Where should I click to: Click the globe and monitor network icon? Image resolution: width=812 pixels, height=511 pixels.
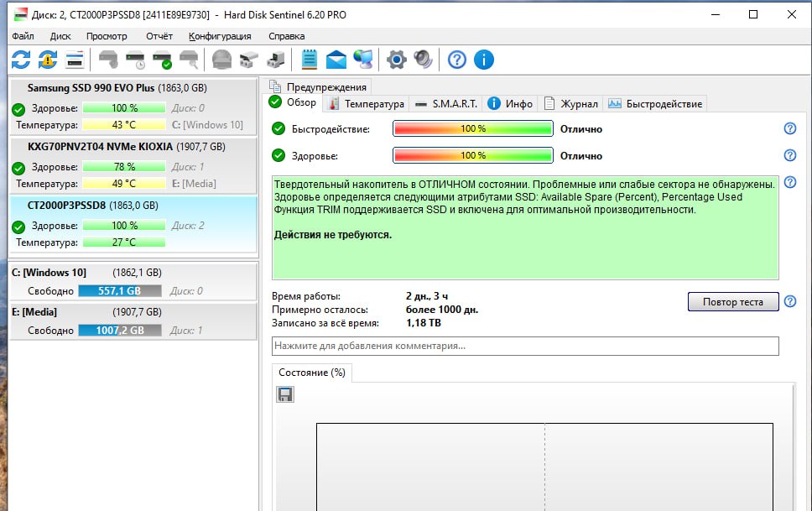pyautogui.click(x=363, y=60)
